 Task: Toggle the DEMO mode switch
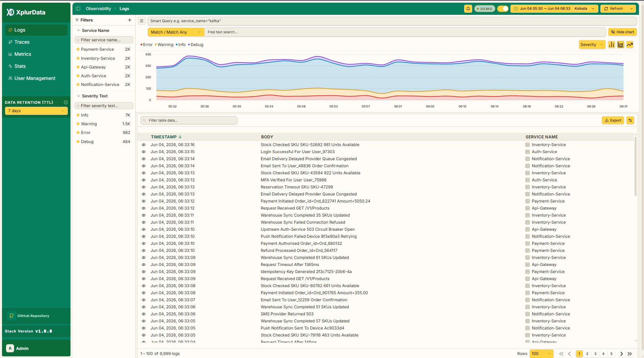pos(502,9)
